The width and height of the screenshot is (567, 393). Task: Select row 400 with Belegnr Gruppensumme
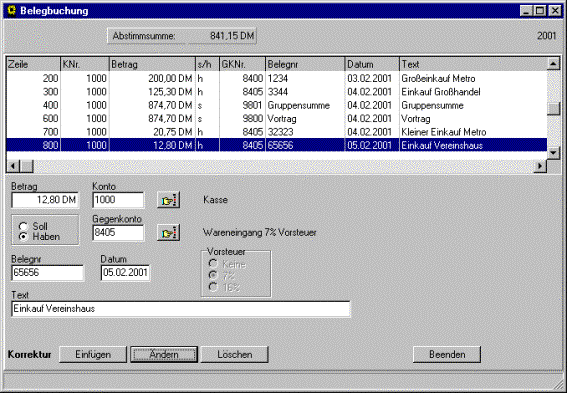pyautogui.click(x=277, y=105)
